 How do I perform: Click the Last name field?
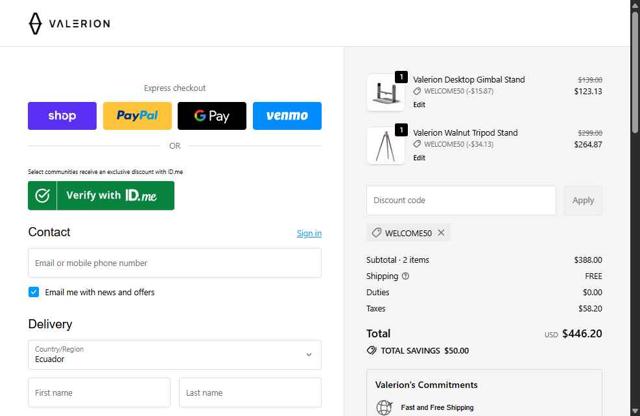pyautogui.click(x=250, y=393)
